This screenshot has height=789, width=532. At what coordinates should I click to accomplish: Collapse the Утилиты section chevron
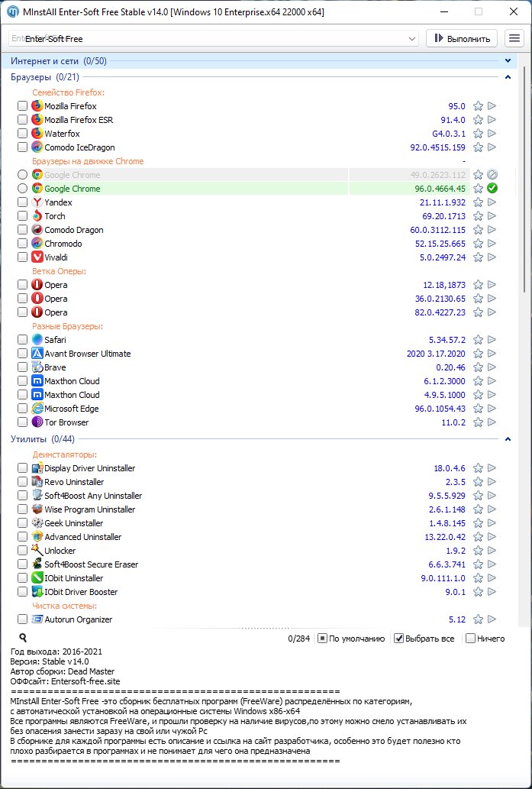point(508,439)
